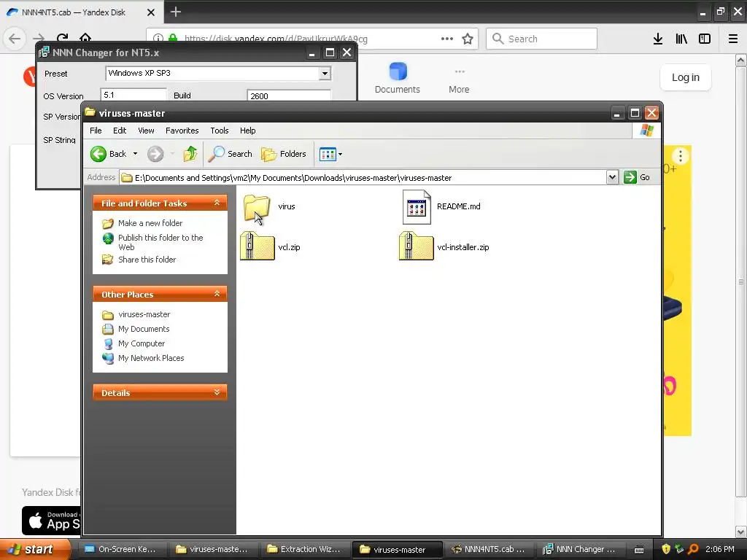Open the vcl.zip archive
Viewport: 747px width, 560px height.
258,246
